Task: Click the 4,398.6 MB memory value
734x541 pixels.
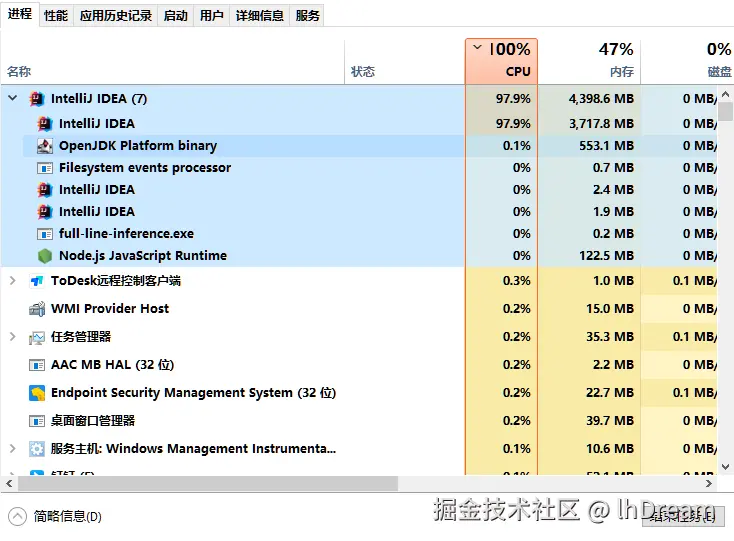Action: coord(601,99)
